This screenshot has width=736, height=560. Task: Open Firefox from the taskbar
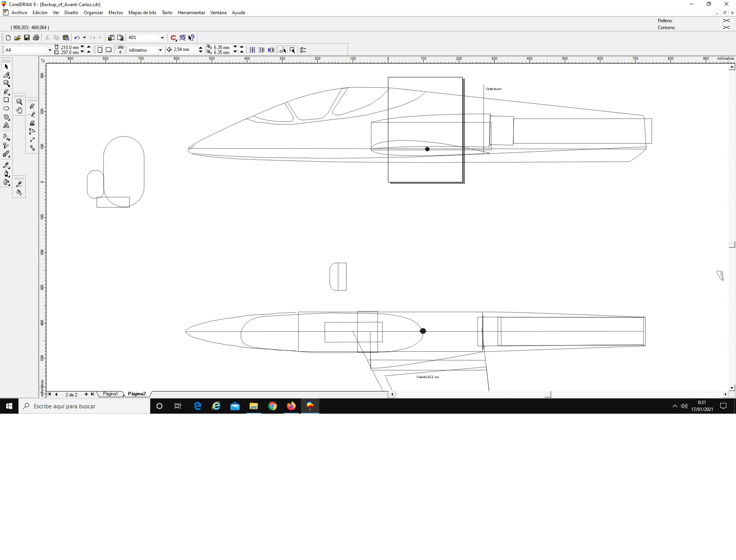[x=291, y=406]
